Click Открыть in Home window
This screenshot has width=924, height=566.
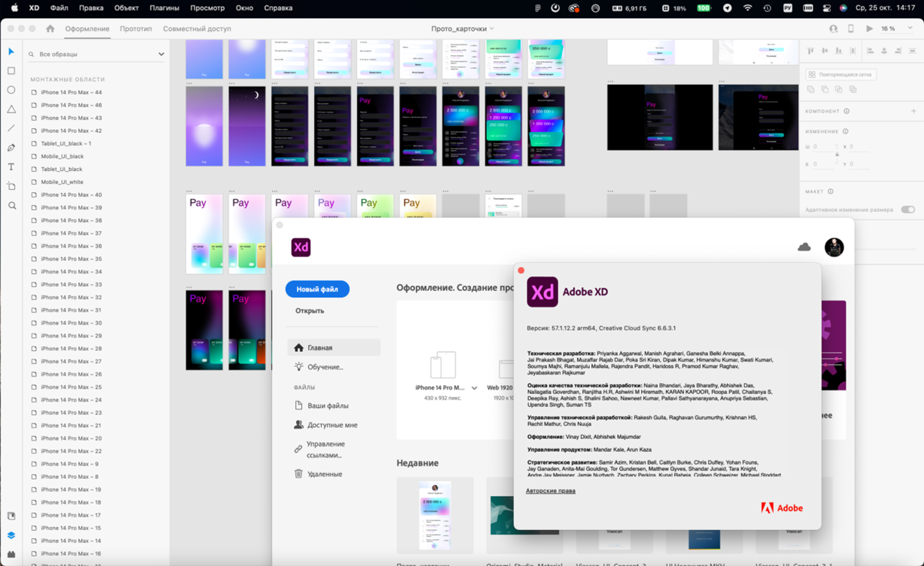(309, 311)
